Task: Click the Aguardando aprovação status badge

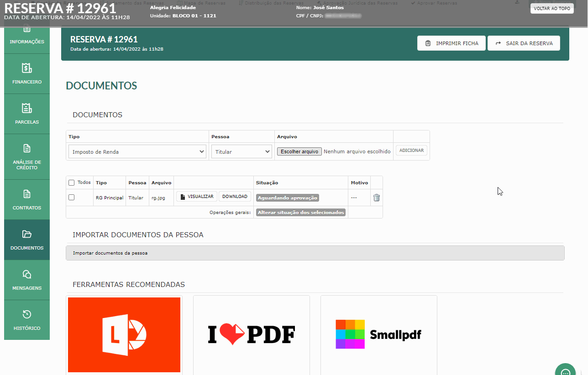Action: (287, 198)
